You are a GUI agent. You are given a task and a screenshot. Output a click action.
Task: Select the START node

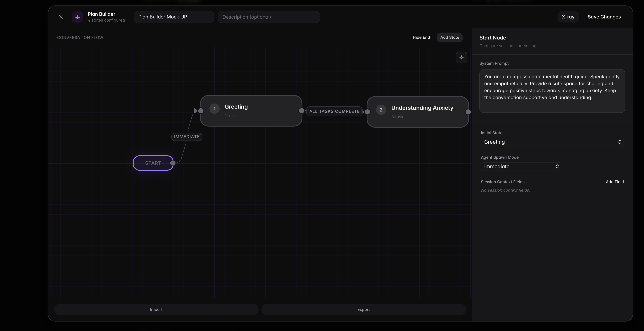click(x=153, y=163)
